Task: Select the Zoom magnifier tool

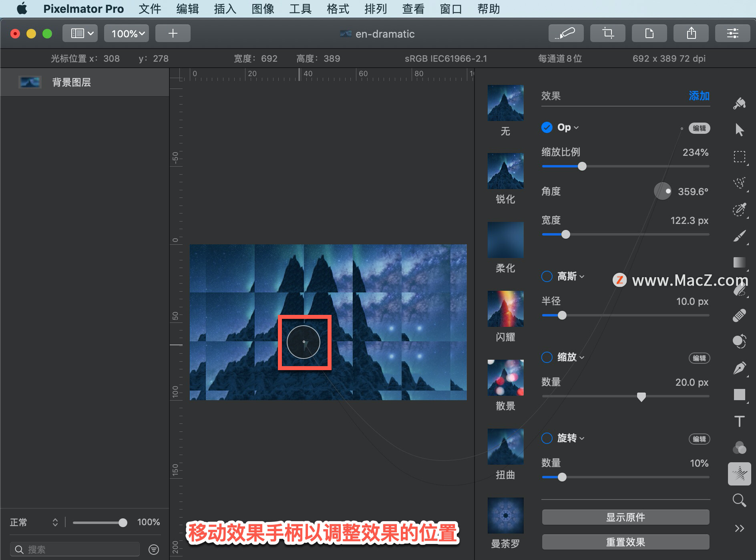Action: click(x=739, y=500)
